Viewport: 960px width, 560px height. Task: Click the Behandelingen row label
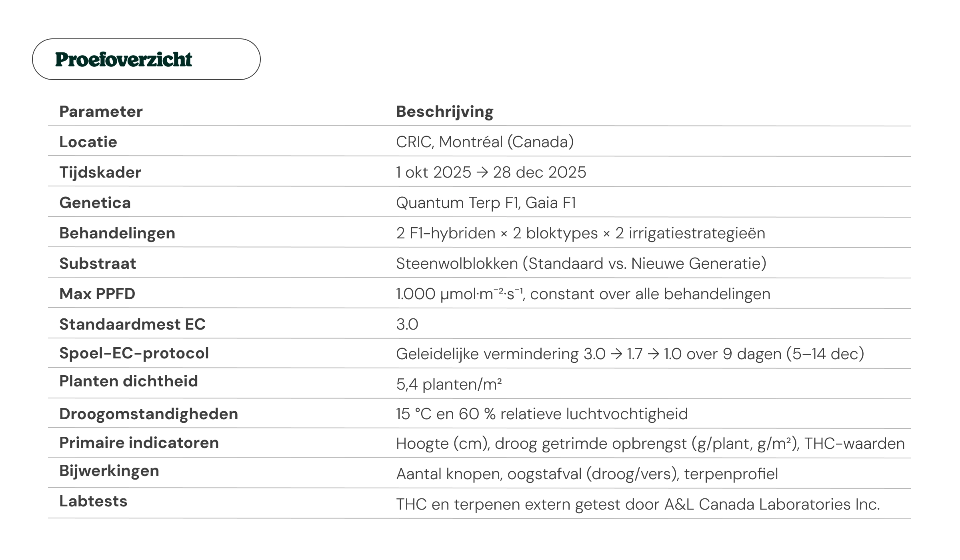(x=117, y=233)
